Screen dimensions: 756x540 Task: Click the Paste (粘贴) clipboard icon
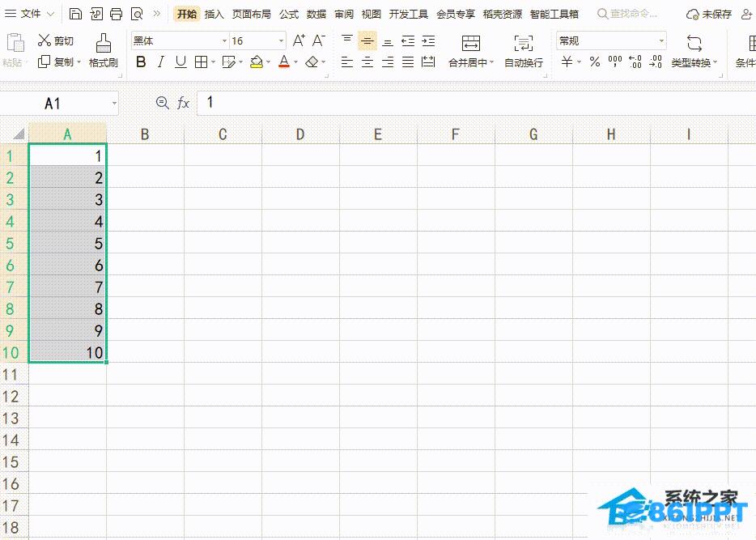(15, 42)
